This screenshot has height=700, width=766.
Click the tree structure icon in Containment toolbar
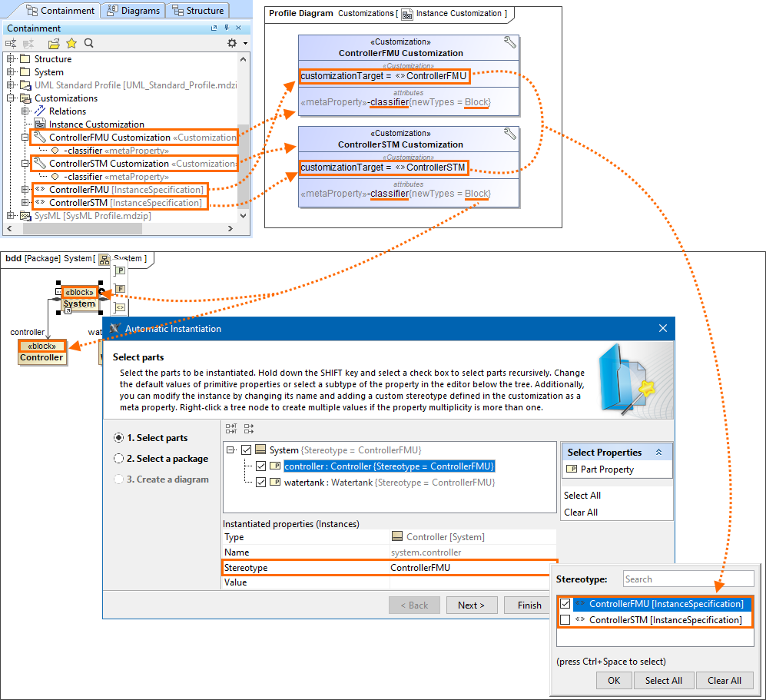tap(11, 44)
